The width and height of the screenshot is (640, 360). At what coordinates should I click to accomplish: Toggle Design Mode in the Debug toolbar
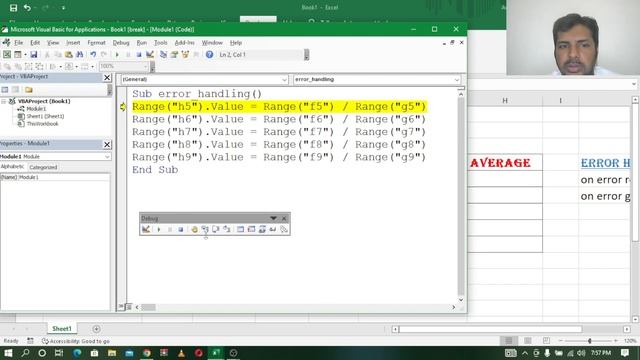146,229
